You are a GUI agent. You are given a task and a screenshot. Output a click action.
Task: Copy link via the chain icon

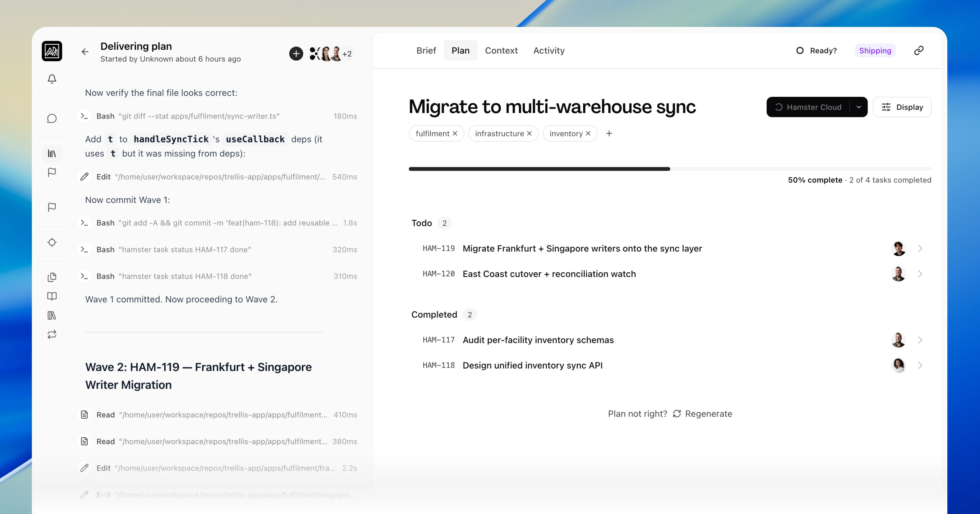[x=919, y=51]
